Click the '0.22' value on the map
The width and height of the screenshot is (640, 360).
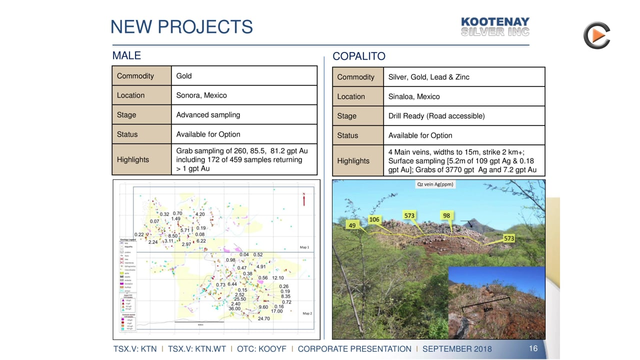click(139, 235)
